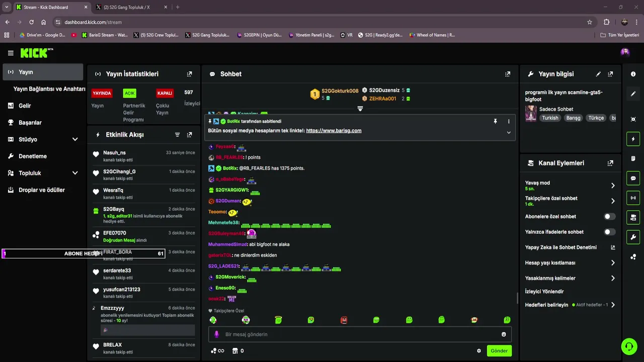Toggle the channel actions widget in the right sidebar
The width and height of the screenshot is (644, 362).
633,217
